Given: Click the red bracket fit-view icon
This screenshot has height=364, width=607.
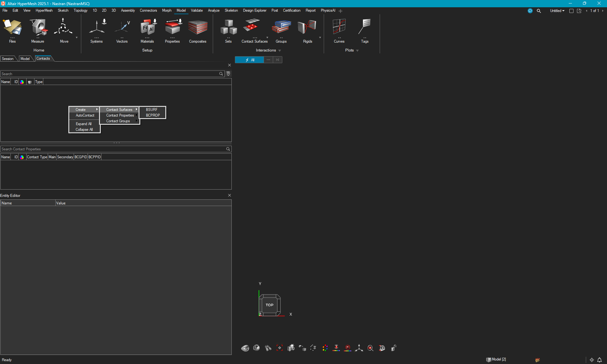Looking at the screenshot, I should [x=279, y=348].
